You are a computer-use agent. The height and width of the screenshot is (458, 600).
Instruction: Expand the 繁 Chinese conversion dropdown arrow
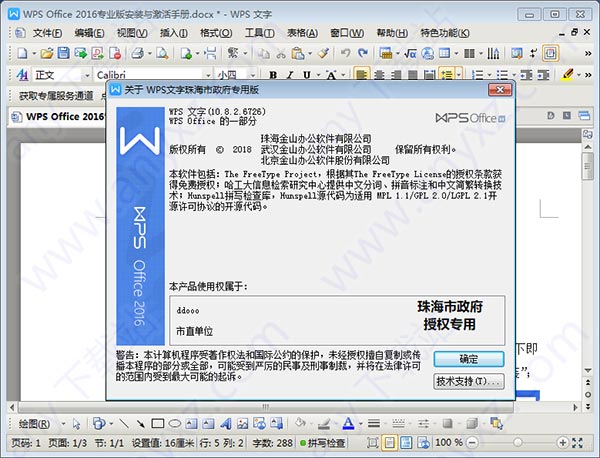click(x=245, y=54)
